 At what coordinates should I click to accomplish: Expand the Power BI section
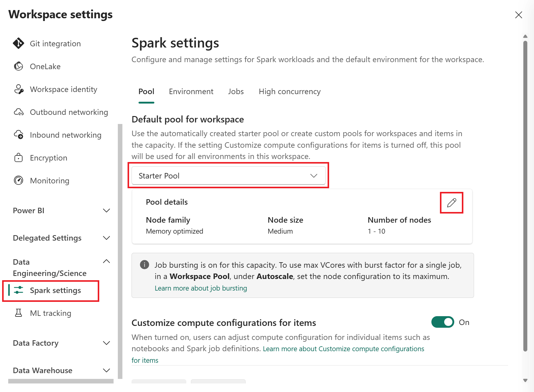[61, 210]
